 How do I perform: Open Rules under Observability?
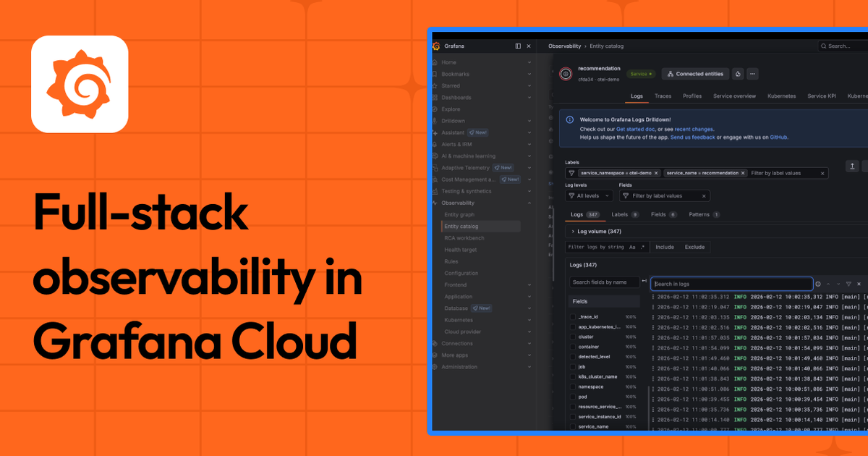(451, 261)
